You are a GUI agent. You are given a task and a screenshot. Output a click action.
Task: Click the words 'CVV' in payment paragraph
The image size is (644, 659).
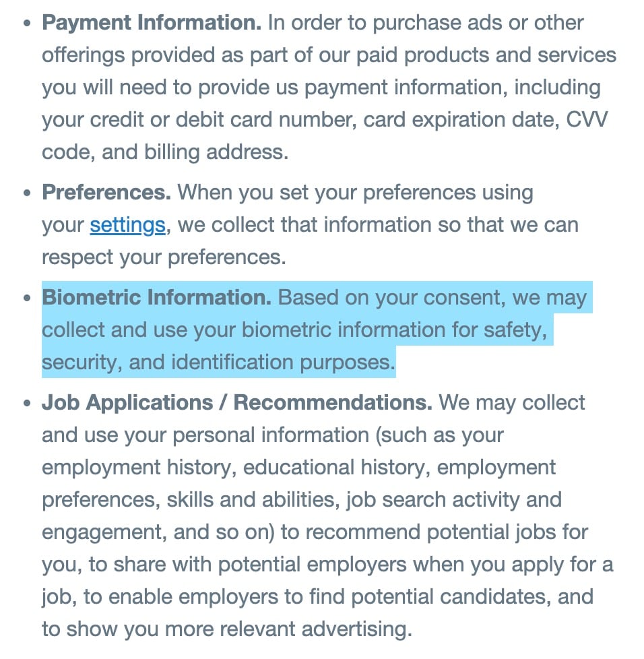tap(587, 120)
